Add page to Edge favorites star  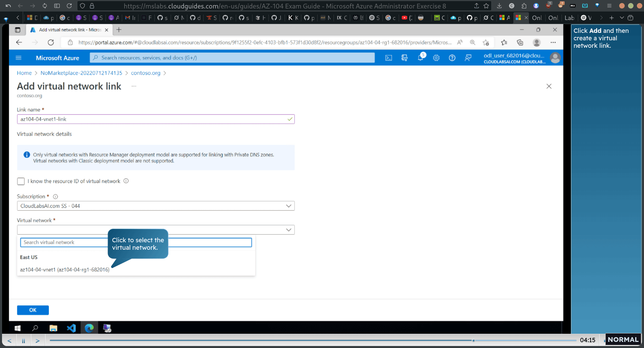[x=486, y=42]
